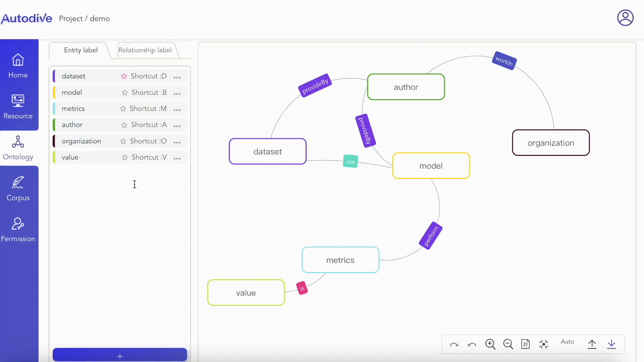
Task: Toggle the star for model label
Action: 125,93
